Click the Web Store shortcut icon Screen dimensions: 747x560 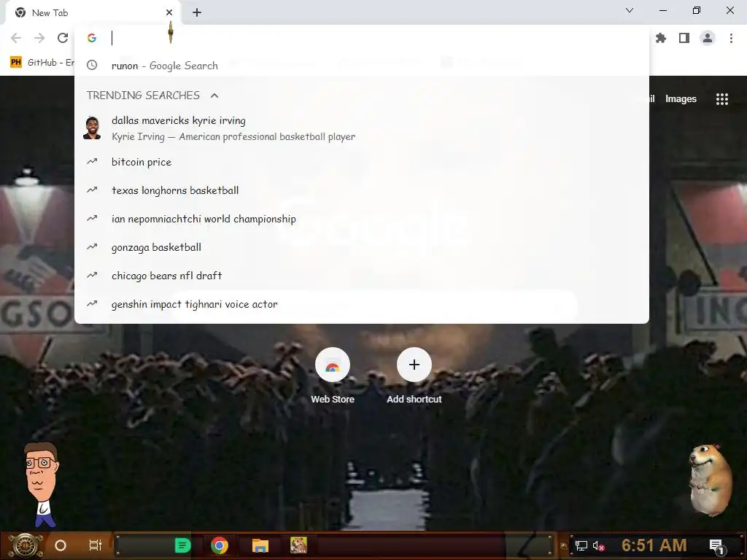click(x=333, y=365)
